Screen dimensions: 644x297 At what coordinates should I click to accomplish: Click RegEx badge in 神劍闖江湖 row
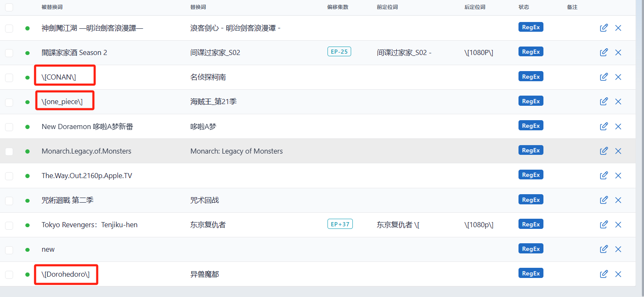(531, 27)
